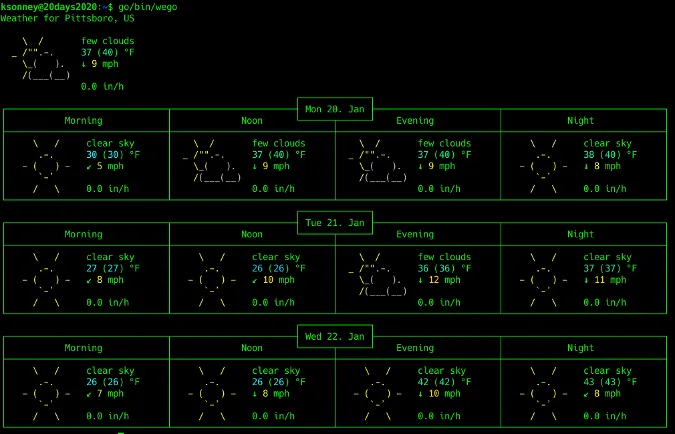This screenshot has width=675, height=434.
Task: Click the Evening column header under Tuesday
Action: pyautogui.click(x=415, y=234)
